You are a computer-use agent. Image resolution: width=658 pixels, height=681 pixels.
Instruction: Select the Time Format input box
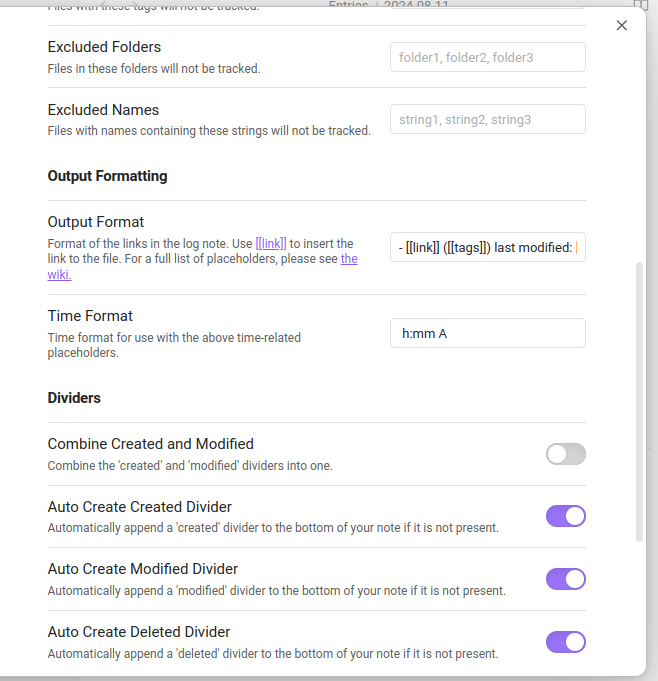point(487,333)
